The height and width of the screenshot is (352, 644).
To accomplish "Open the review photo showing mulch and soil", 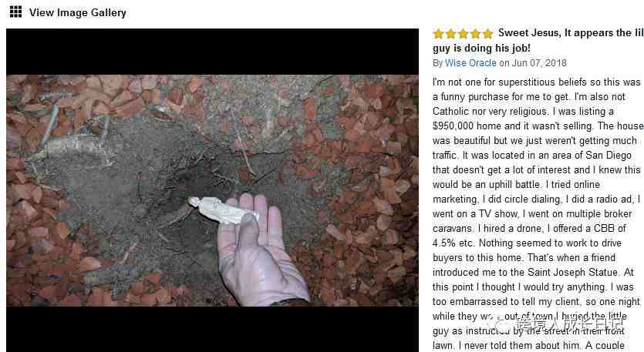I will (x=212, y=190).
